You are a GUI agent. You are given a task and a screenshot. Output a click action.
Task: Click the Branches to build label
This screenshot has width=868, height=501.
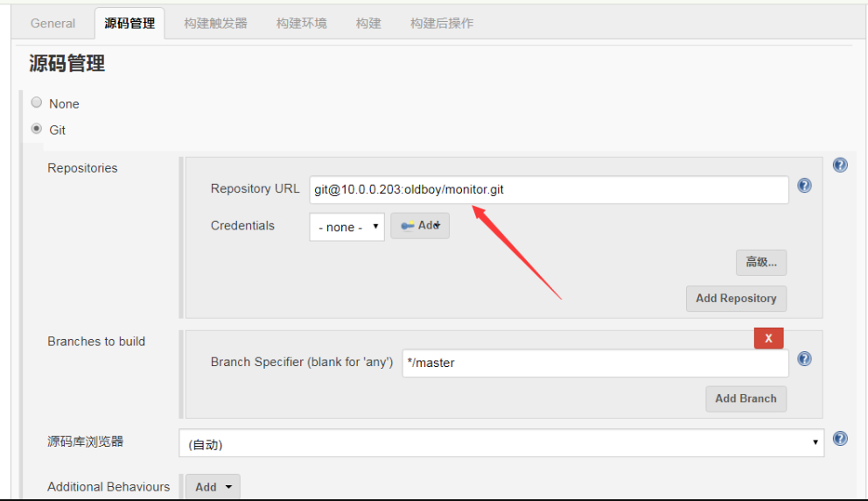coord(96,342)
